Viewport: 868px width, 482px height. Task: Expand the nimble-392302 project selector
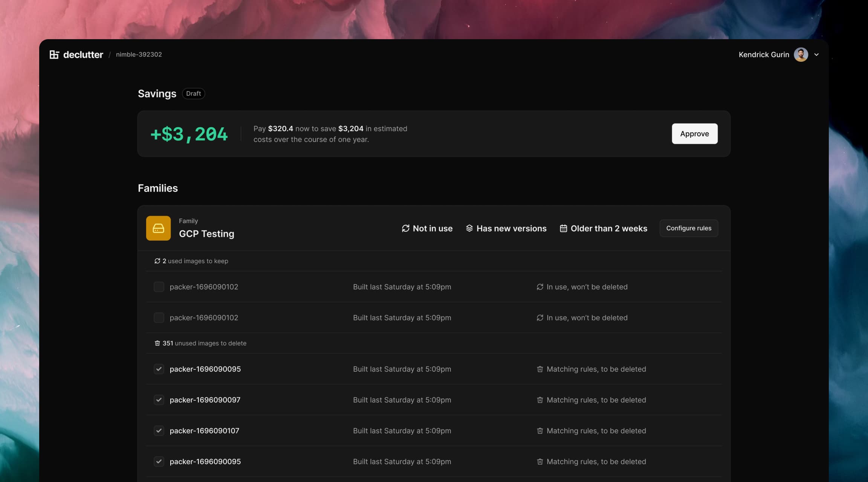[x=139, y=54]
